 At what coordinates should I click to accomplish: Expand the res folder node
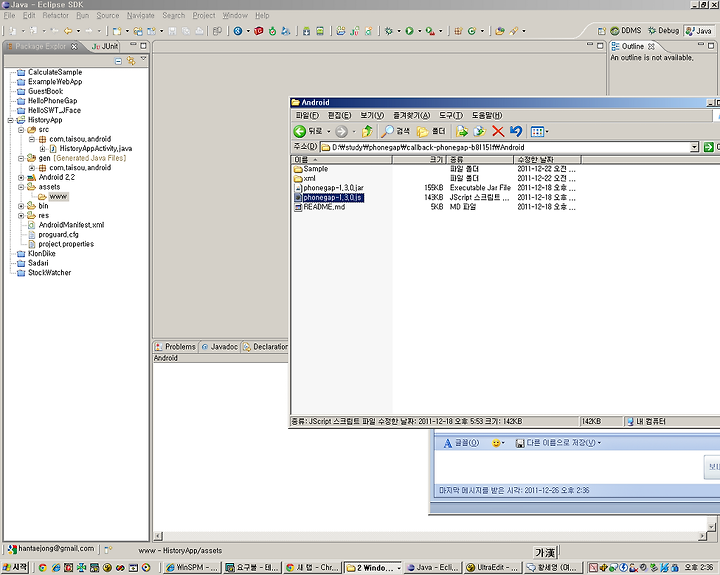click(x=21, y=216)
